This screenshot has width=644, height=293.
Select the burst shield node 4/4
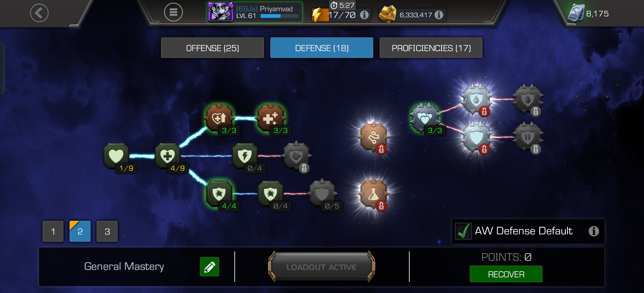coord(219,193)
